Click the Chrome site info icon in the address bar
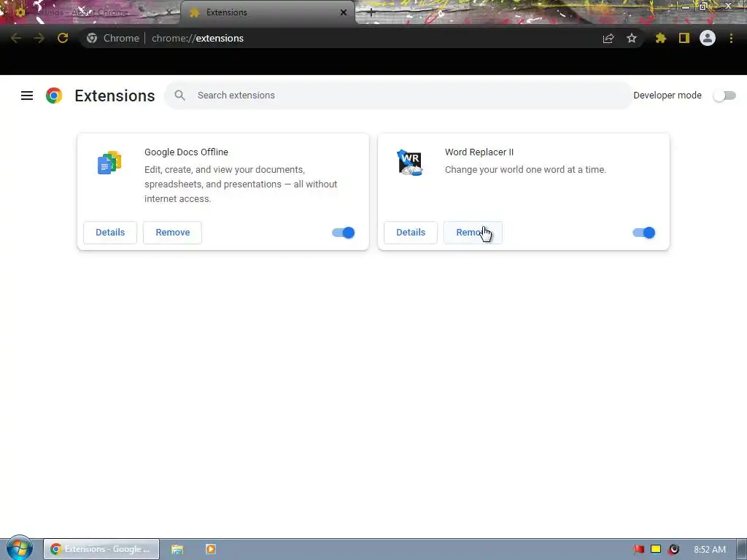 (92, 38)
